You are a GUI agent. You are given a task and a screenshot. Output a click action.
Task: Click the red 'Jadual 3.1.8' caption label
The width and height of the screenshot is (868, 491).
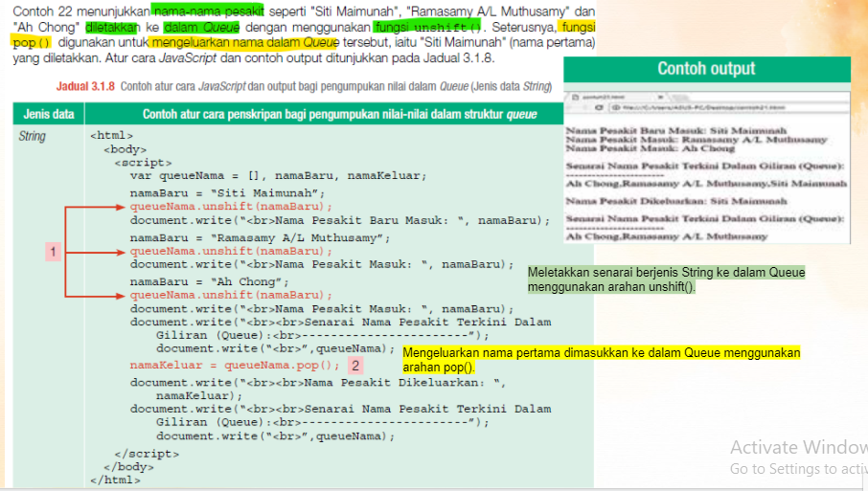point(85,86)
